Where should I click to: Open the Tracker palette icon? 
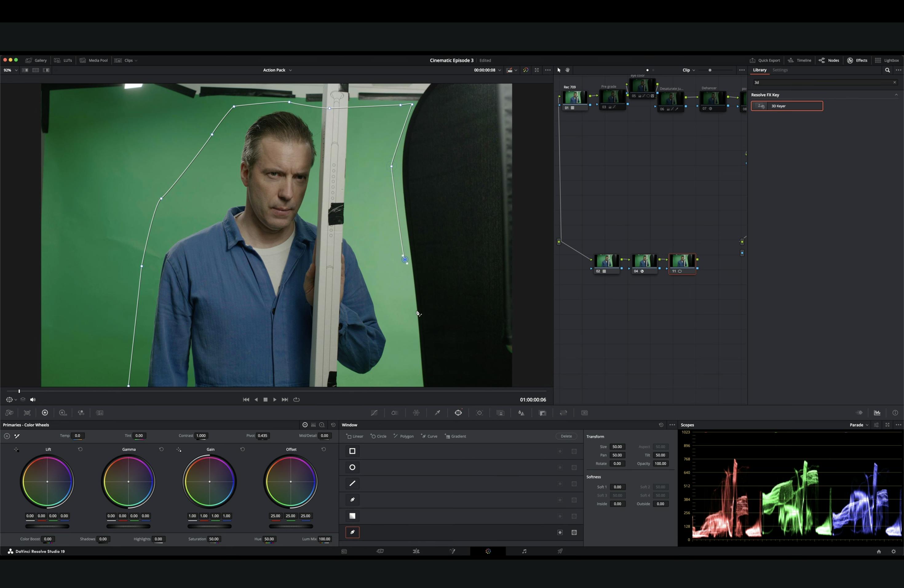[479, 413]
